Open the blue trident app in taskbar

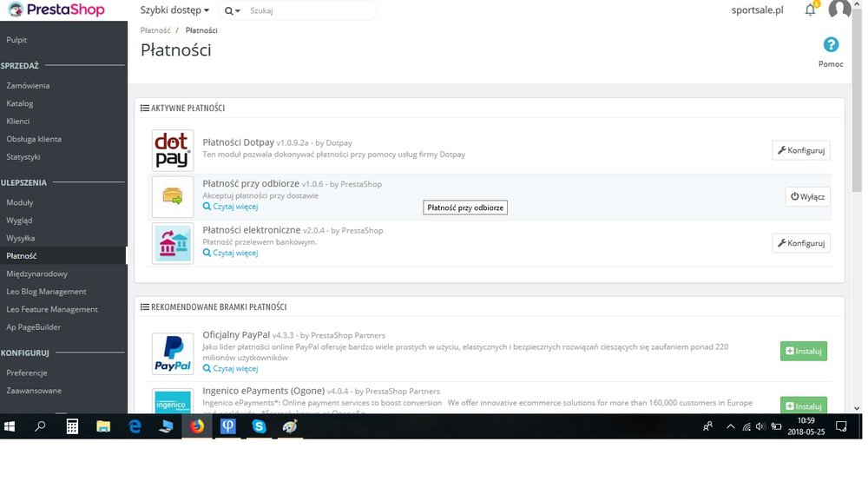[228, 426]
